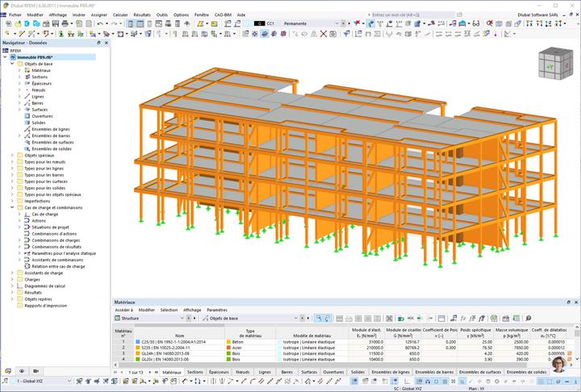
Task: Click the pin icon of the Navigateur panel
Action: coord(98,43)
